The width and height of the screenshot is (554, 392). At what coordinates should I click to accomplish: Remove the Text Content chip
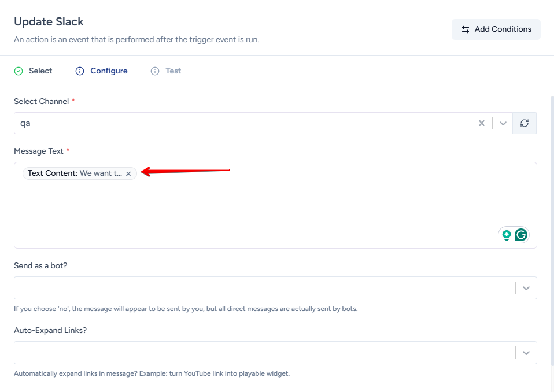point(128,173)
